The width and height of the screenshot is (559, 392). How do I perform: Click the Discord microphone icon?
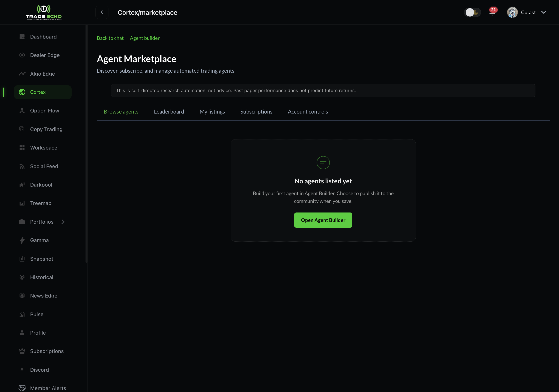22,370
